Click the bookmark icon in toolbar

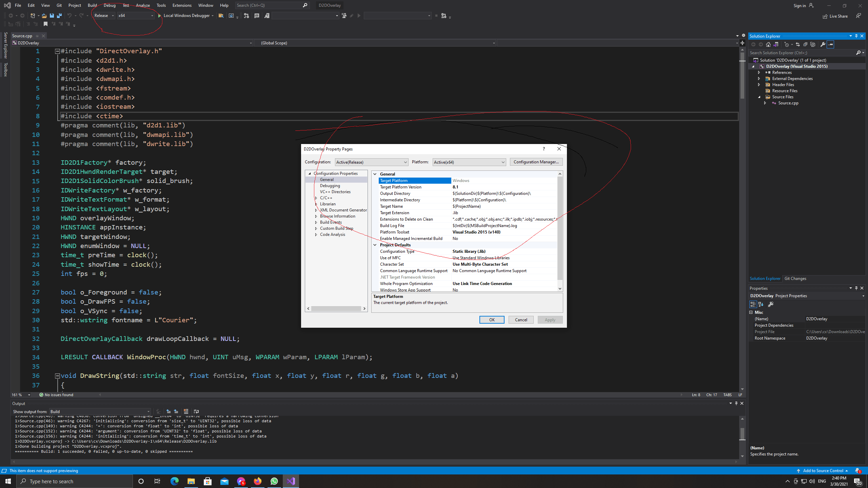(45, 24)
